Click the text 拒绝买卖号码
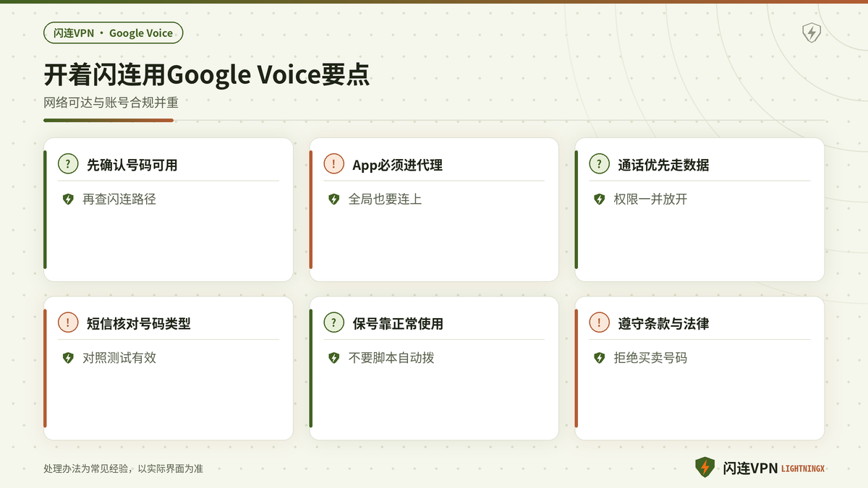Image resolution: width=868 pixels, height=488 pixels. (650, 358)
